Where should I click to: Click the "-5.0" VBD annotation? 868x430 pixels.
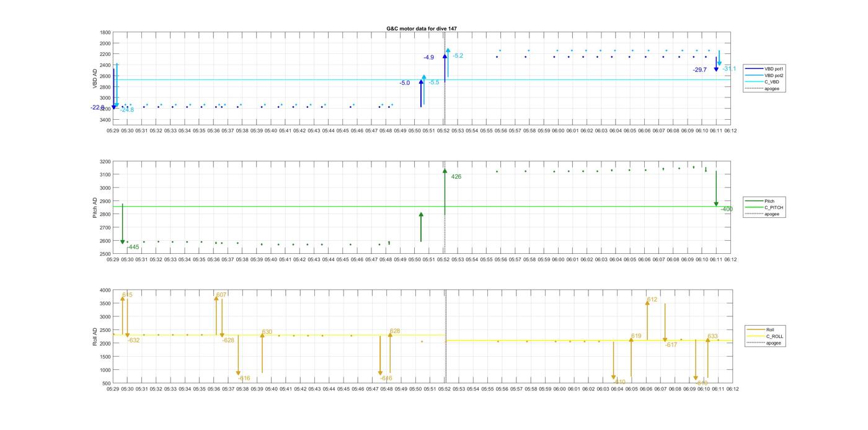coord(404,83)
